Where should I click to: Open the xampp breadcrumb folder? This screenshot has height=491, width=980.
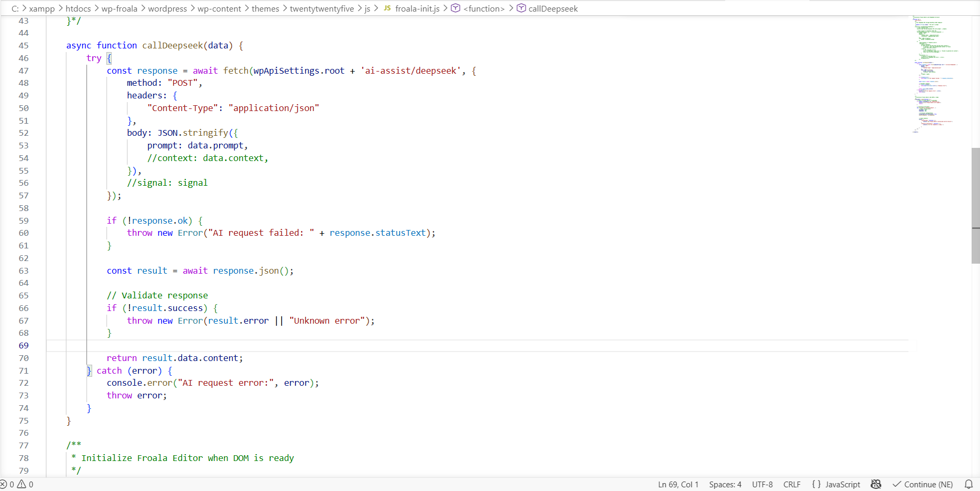tap(42, 8)
